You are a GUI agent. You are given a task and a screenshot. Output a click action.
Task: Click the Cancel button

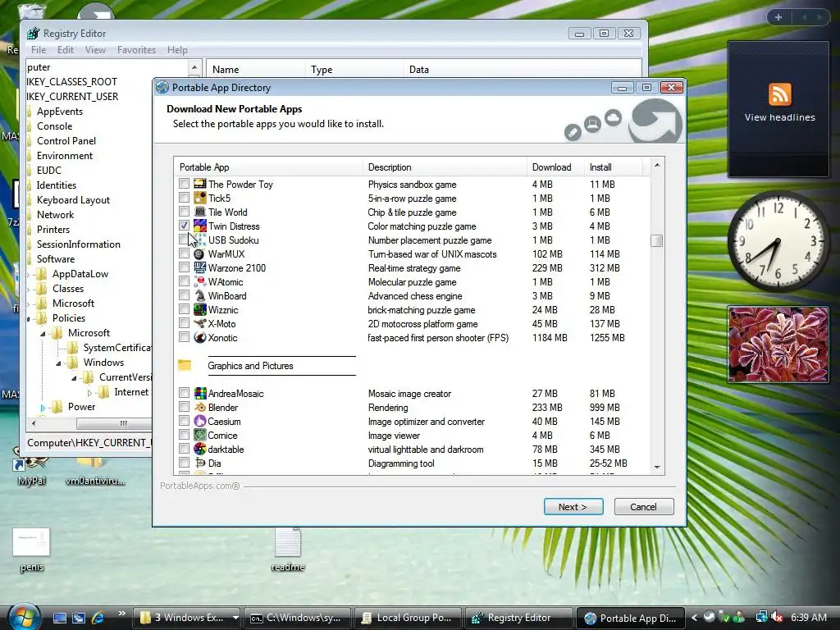point(643,507)
